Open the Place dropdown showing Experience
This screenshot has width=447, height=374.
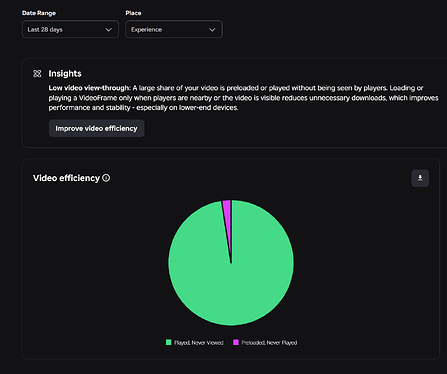coord(174,29)
